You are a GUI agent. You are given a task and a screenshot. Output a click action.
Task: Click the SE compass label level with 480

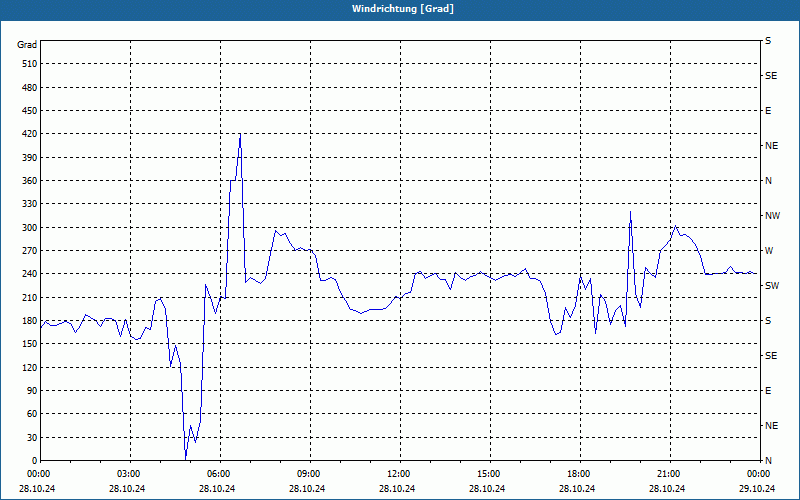(x=771, y=76)
